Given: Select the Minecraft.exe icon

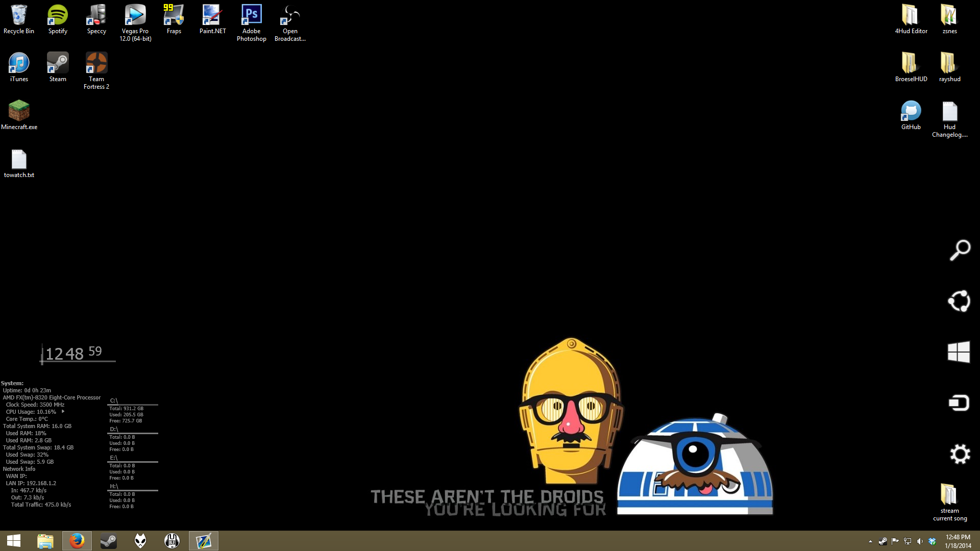Looking at the screenshot, I should [19, 115].
